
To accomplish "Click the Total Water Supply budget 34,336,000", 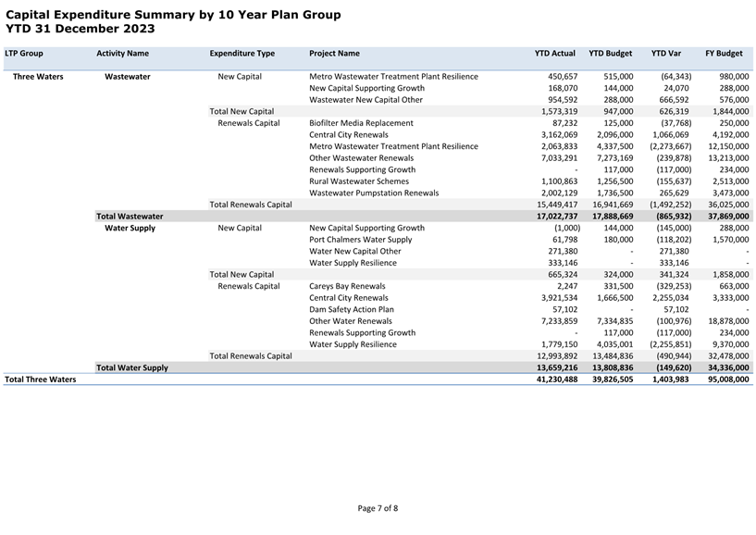I will [x=728, y=367].
